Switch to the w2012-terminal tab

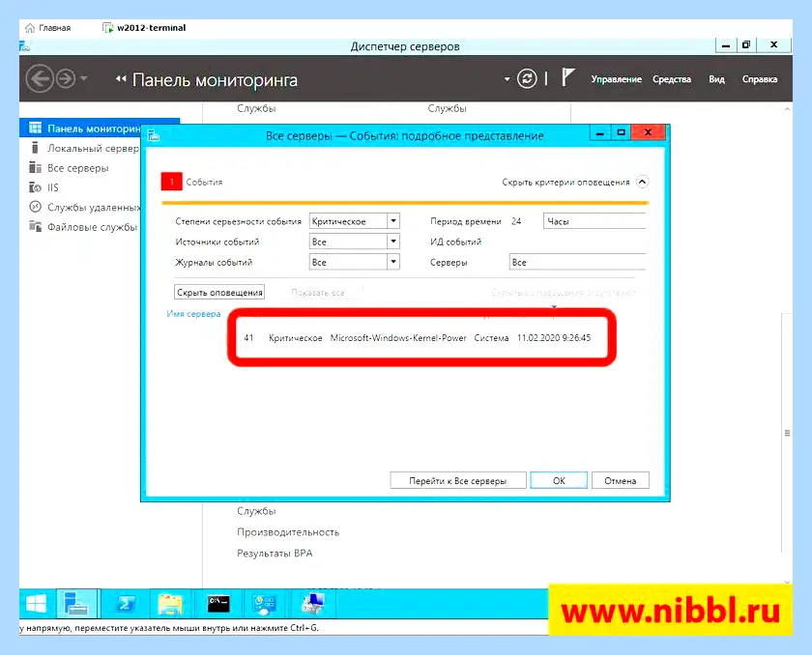(144, 28)
